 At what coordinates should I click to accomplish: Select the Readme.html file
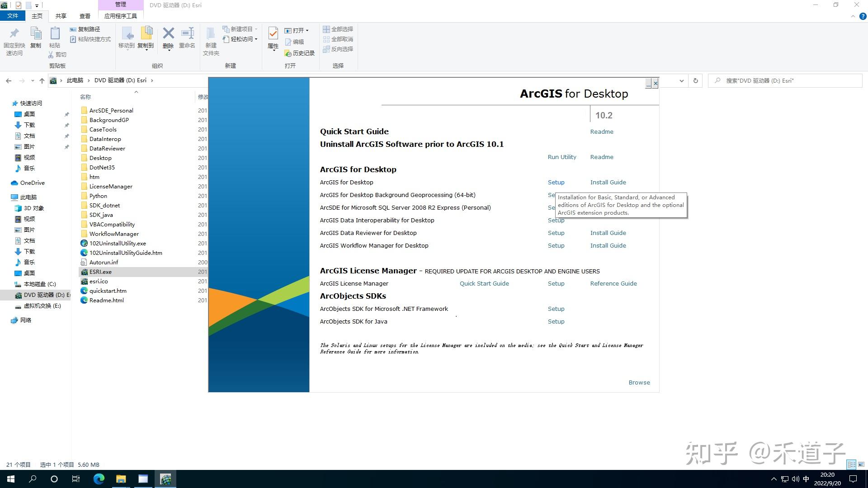[106, 300]
